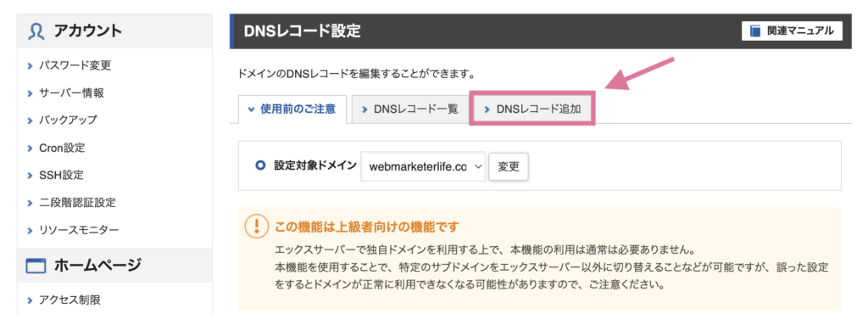Click the chevron before パスワード変更
868x314 pixels.
point(30,66)
